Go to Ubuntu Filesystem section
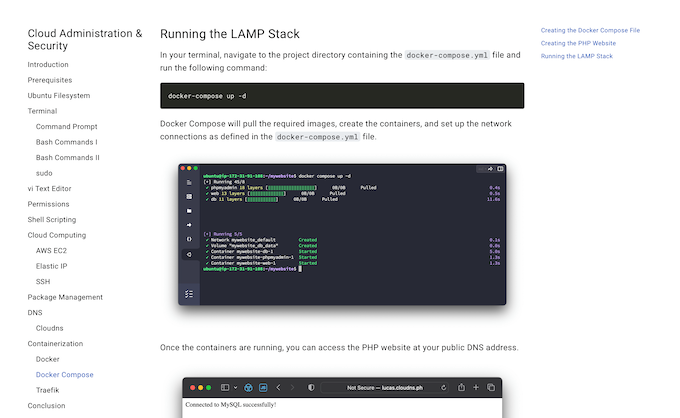Viewport: 680px width, 418px height. pos(59,96)
